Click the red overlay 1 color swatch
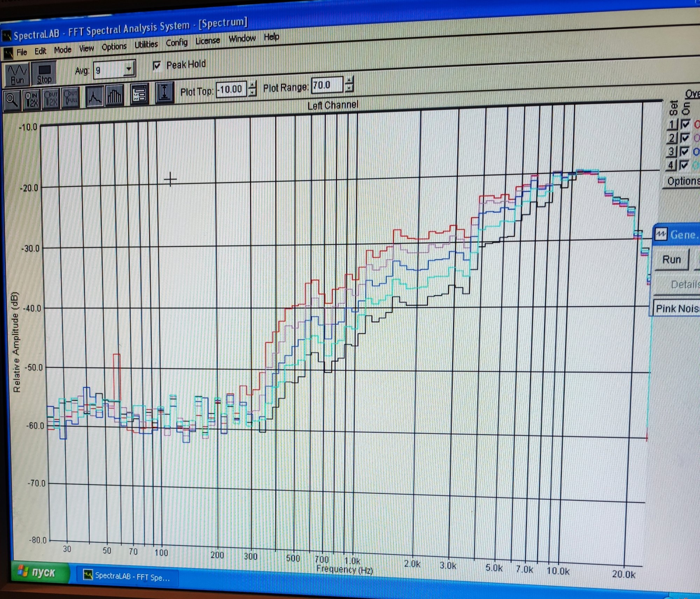Image resolution: width=700 pixels, height=599 pixels. (x=697, y=124)
